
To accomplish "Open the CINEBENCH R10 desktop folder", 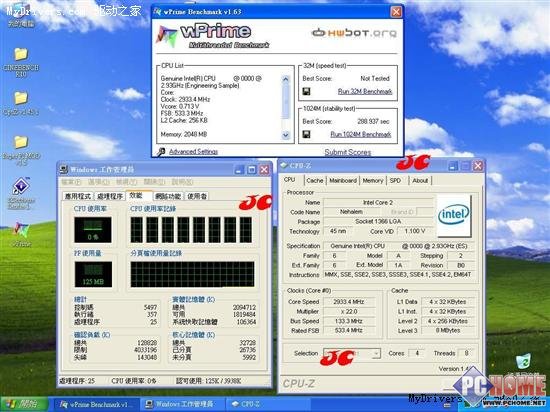I will 21,55.
